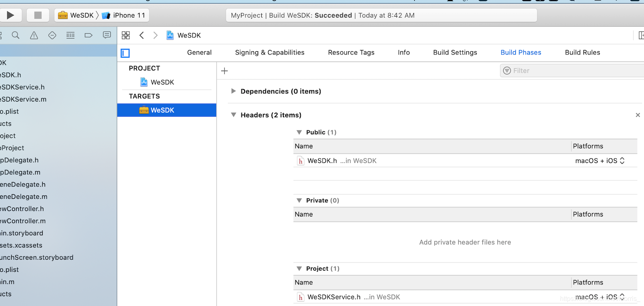
Task: Open SDKService.h in file navigator
Action: (22, 87)
